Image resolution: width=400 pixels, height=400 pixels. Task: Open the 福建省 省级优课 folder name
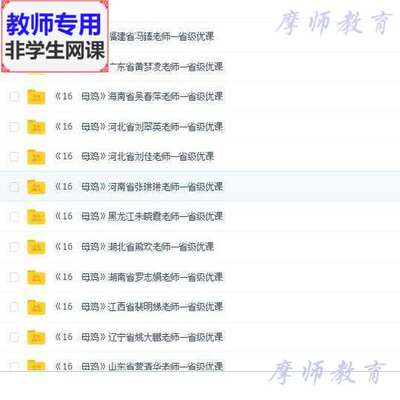(161, 37)
